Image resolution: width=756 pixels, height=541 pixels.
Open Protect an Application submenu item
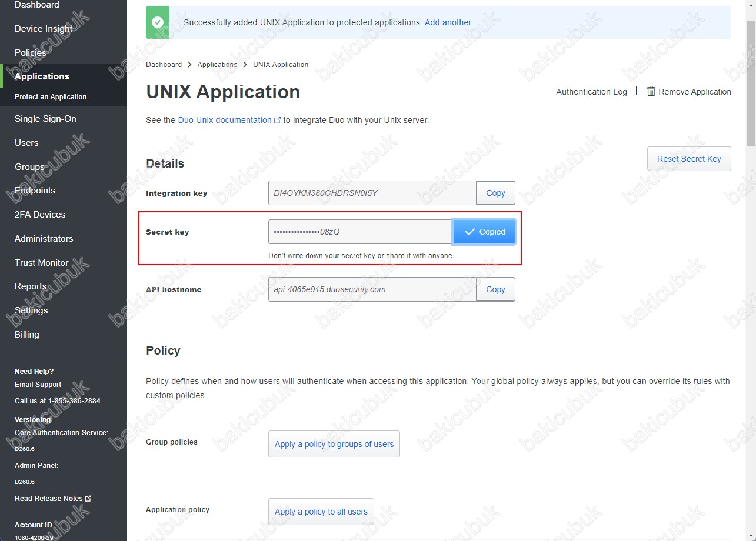click(x=51, y=97)
